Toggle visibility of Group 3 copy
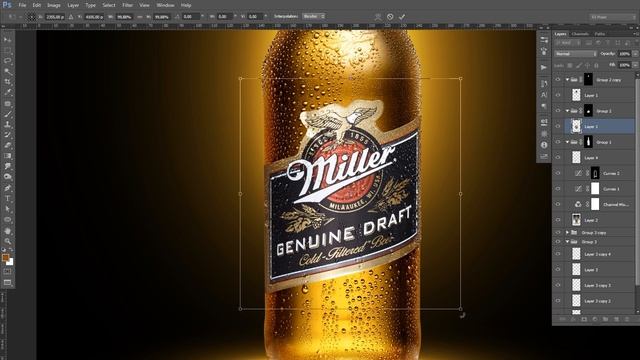640x360 pixels. pos(558,232)
